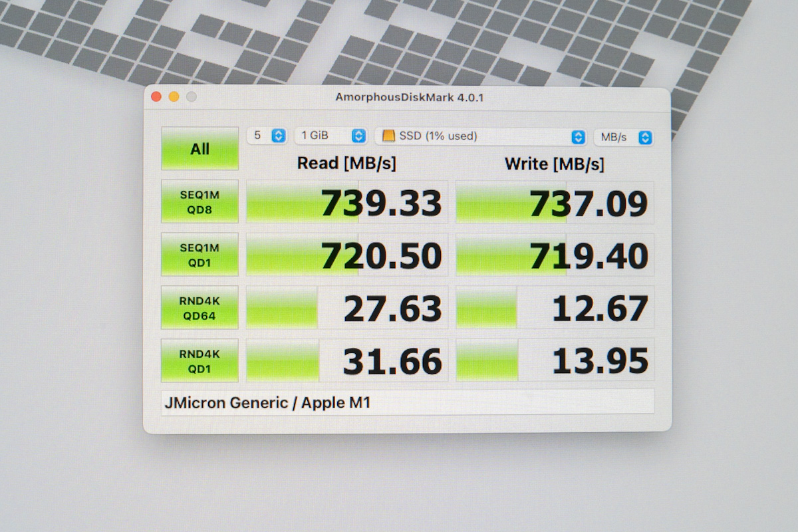Open the test count dropdown showing 5
Viewport: 798px width, 532px height.
click(267, 136)
